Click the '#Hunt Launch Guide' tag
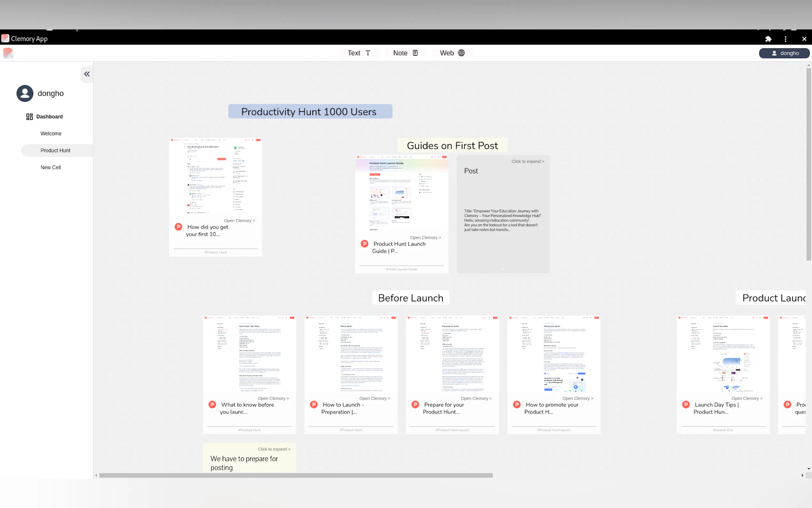 coord(402,269)
